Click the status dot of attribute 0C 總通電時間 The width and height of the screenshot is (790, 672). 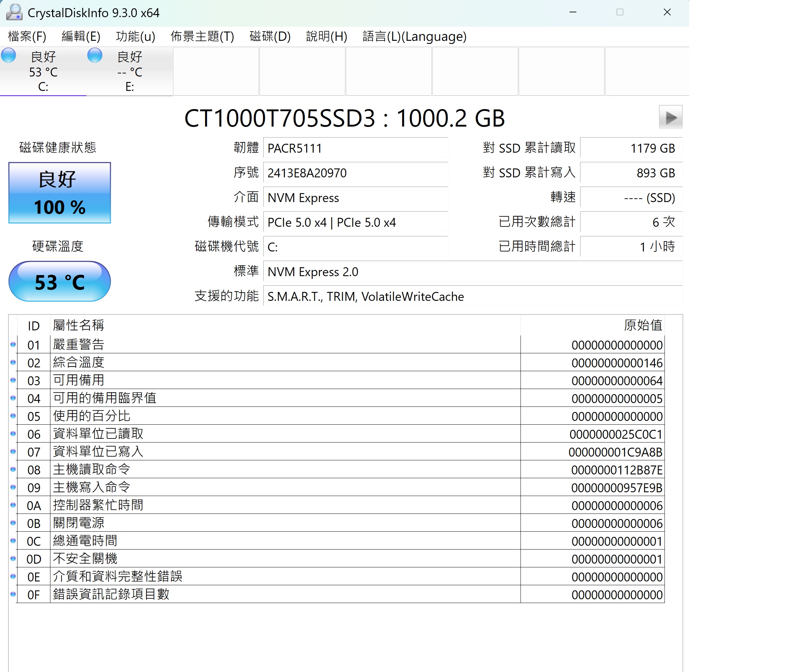pyautogui.click(x=13, y=541)
